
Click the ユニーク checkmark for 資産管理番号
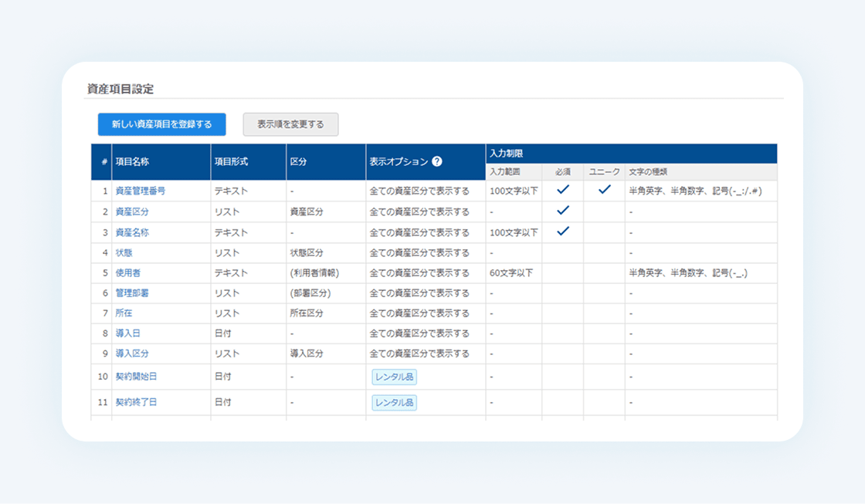pos(605,190)
